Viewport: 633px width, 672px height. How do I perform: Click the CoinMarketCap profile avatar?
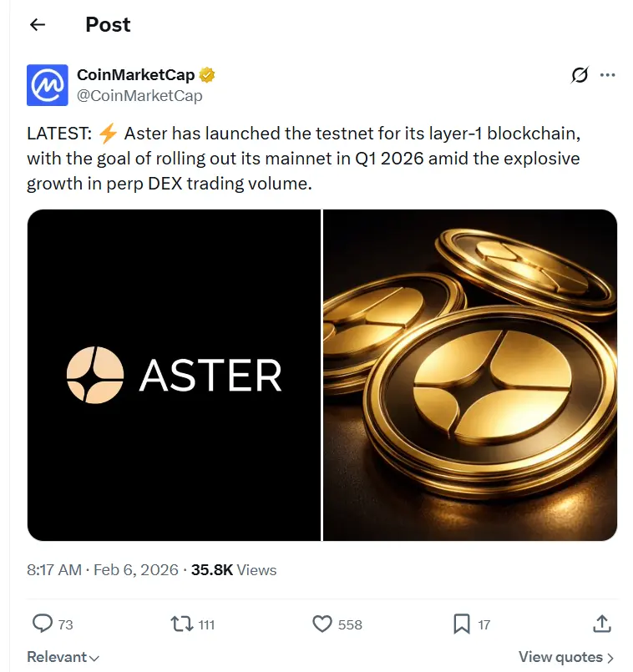click(x=46, y=84)
